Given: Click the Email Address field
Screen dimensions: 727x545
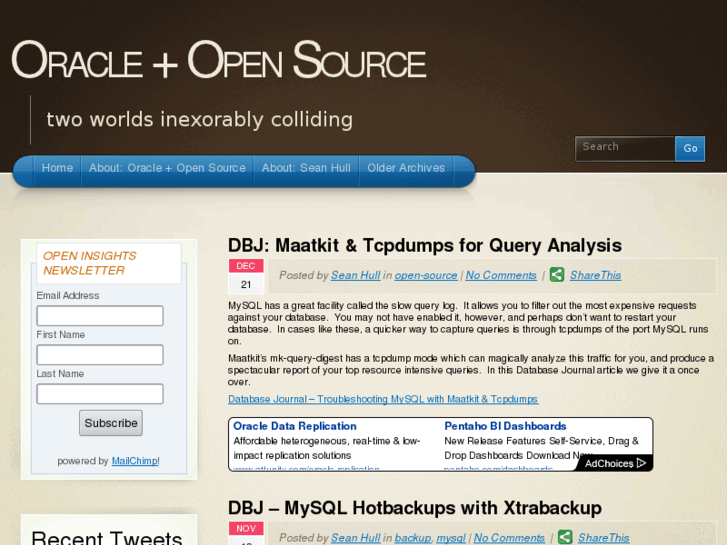Looking at the screenshot, I should pos(100,315).
